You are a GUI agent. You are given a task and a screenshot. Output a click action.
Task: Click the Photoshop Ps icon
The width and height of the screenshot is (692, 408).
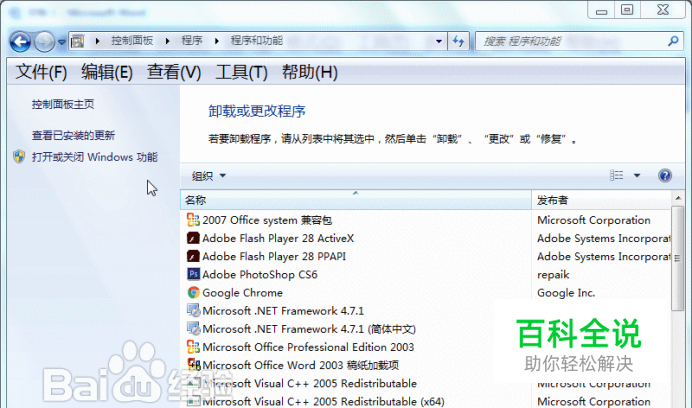[193, 274]
